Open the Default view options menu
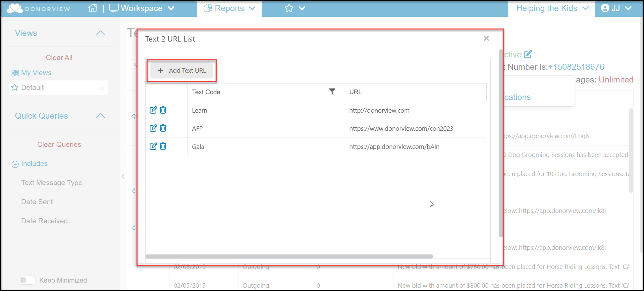644x291 pixels. pos(102,87)
